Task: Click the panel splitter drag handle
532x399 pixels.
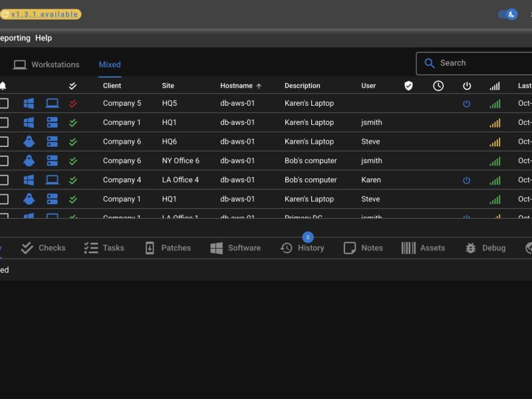Action: pyautogui.click(x=308, y=237)
